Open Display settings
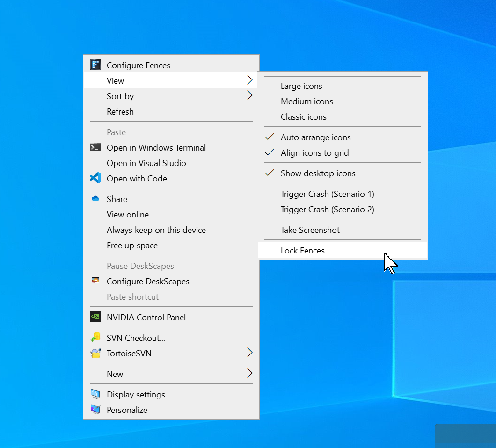This screenshot has height=448, width=496. 171,394
